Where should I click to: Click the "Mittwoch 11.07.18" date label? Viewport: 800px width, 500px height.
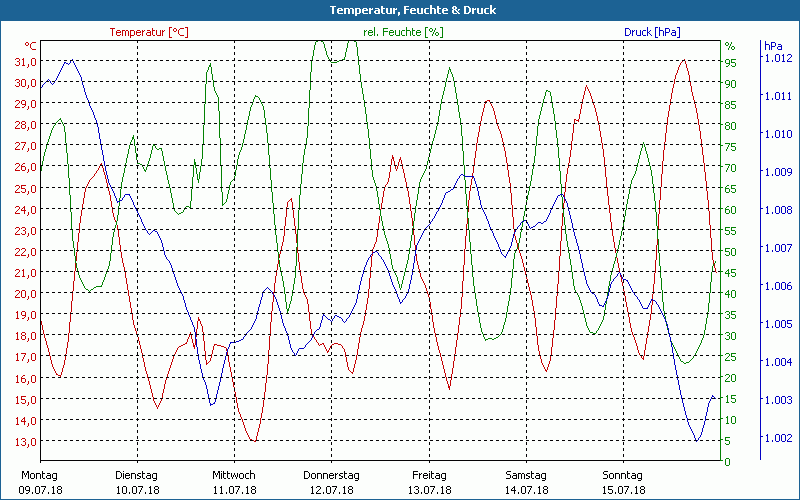234,482
